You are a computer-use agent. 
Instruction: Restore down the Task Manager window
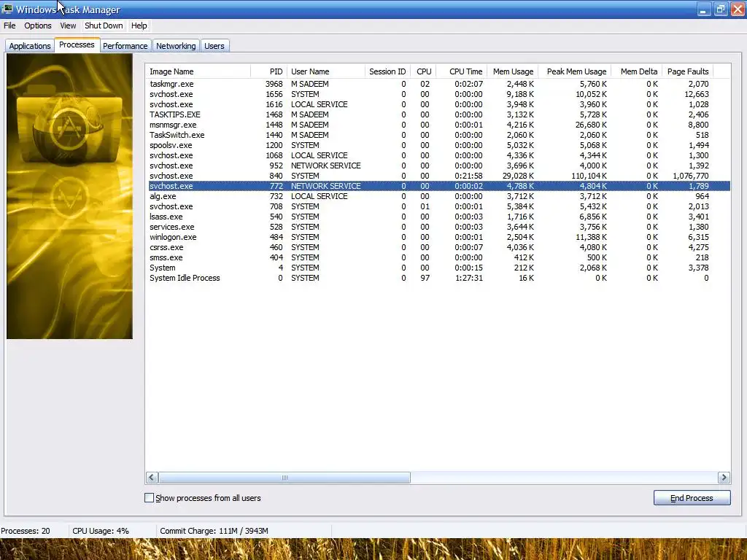(x=721, y=9)
